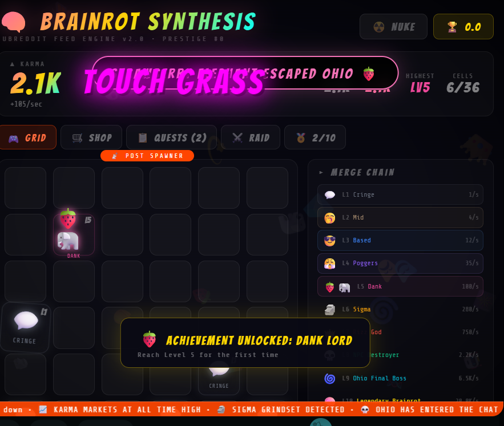Click the L9 Ohio Final Boss swirl icon
Screen dimensions: 504x426
(x=329, y=379)
